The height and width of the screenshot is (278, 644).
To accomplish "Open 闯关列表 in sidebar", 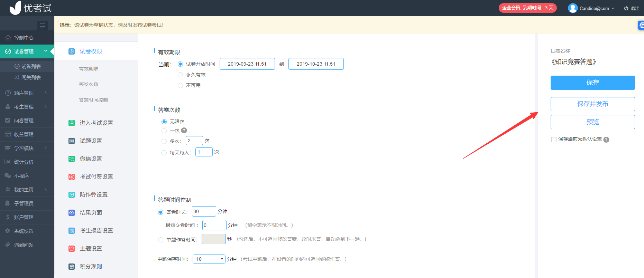I will pos(27,77).
